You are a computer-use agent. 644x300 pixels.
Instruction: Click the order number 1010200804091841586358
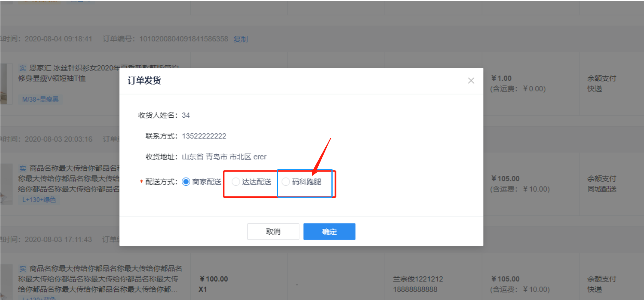click(x=184, y=39)
